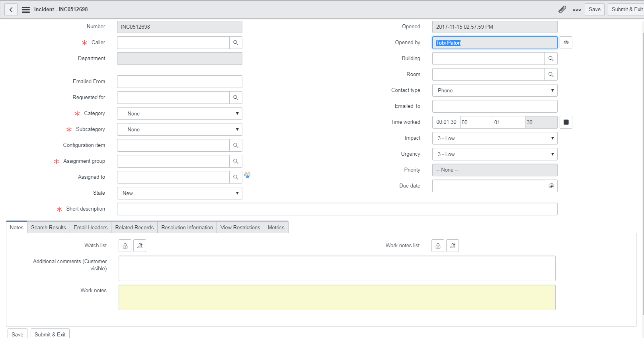Open the Building lookup search icon

click(x=551, y=59)
